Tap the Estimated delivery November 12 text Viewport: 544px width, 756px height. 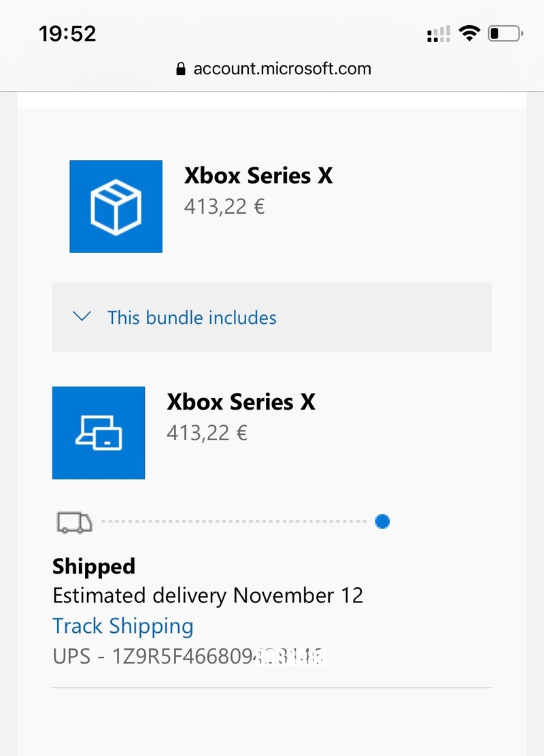(207, 596)
